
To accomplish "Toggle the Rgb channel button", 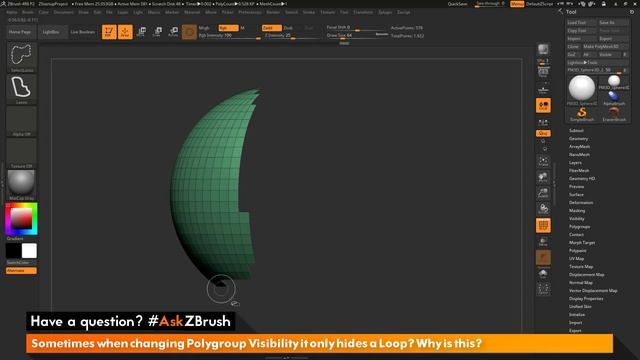I will pos(228,28).
